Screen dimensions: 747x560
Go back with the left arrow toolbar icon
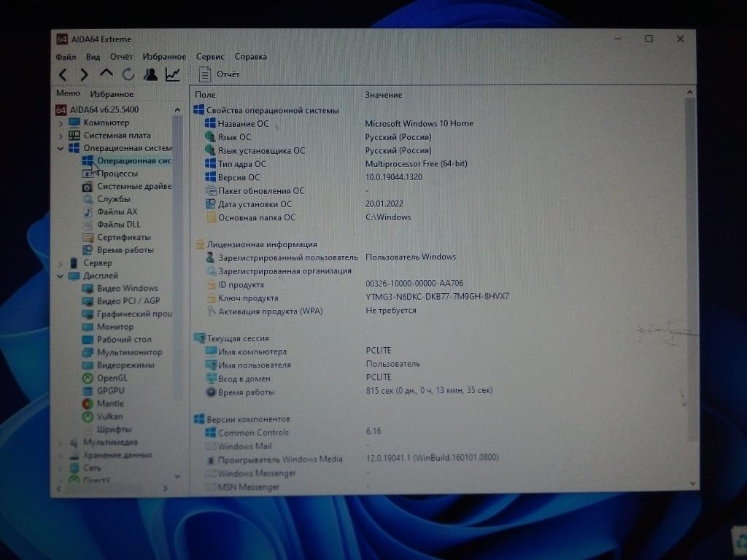(x=63, y=75)
